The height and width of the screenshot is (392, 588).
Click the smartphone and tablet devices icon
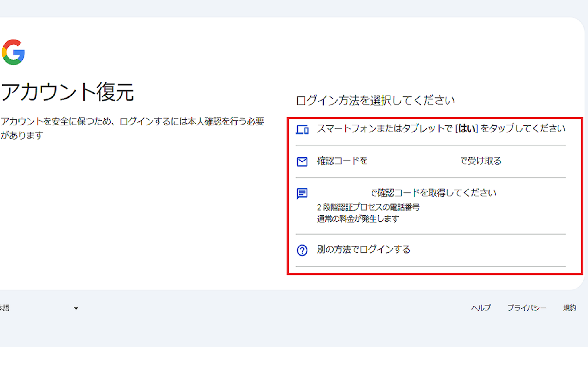(x=302, y=130)
